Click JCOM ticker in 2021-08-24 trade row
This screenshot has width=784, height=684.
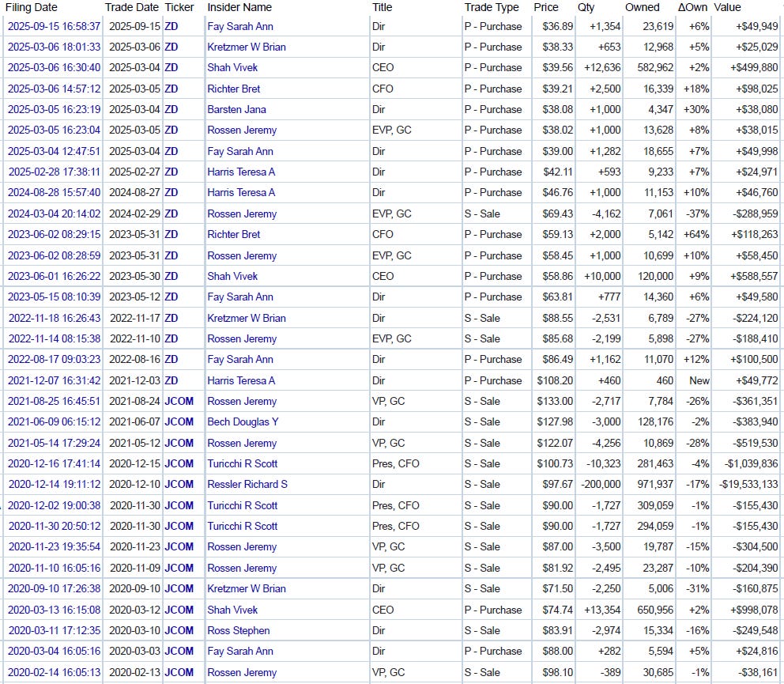point(179,401)
